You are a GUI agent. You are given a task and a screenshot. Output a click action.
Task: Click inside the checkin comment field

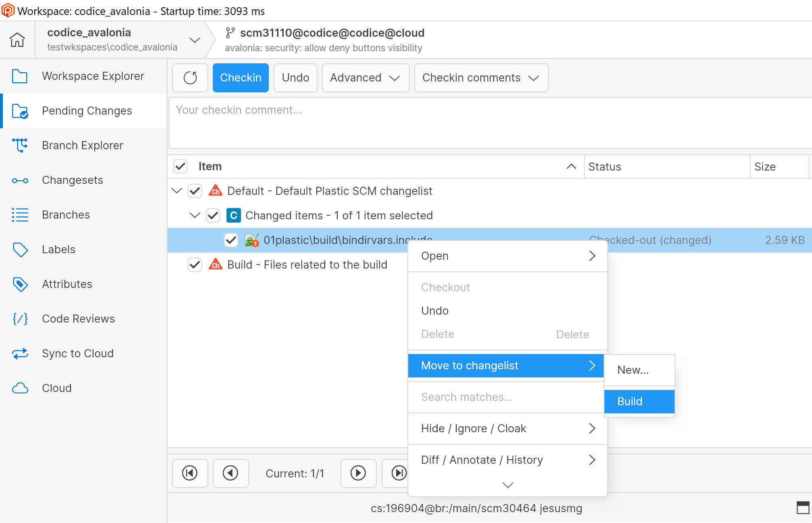point(363,121)
